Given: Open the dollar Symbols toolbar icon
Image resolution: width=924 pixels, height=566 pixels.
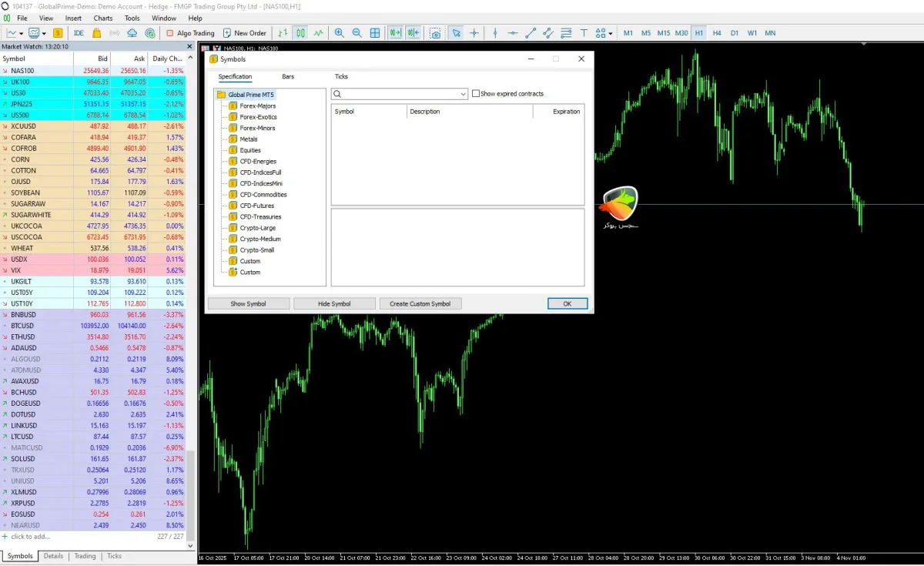Looking at the screenshot, I should (58, 33).
